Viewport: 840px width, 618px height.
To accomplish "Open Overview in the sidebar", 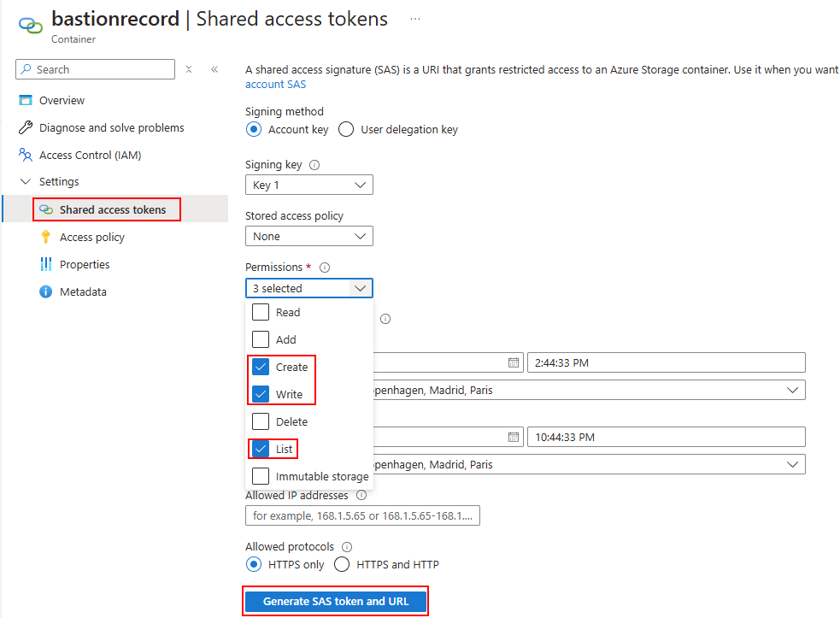I will (62, 100).
